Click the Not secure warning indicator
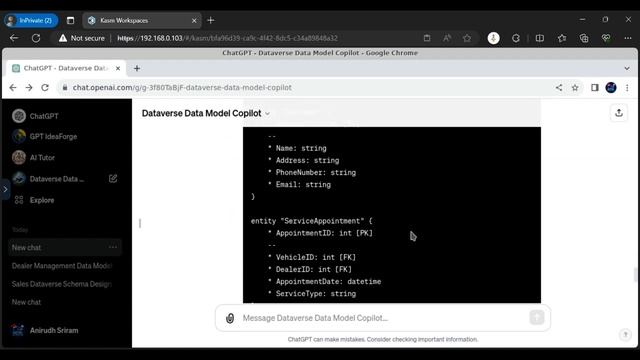The height and width of the screenshot is (360, 640). click(82, 38)
